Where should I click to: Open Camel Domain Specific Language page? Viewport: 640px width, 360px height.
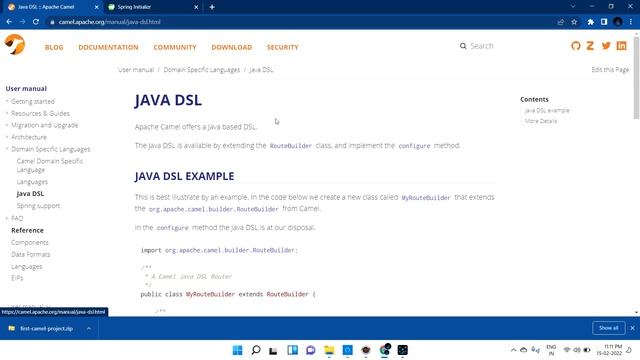[x=50, y=165]
